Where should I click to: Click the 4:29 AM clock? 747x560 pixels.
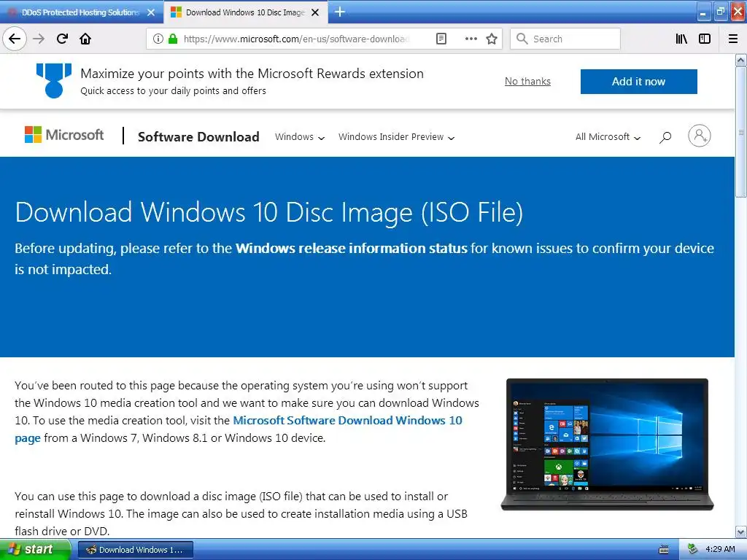[720, 549]
